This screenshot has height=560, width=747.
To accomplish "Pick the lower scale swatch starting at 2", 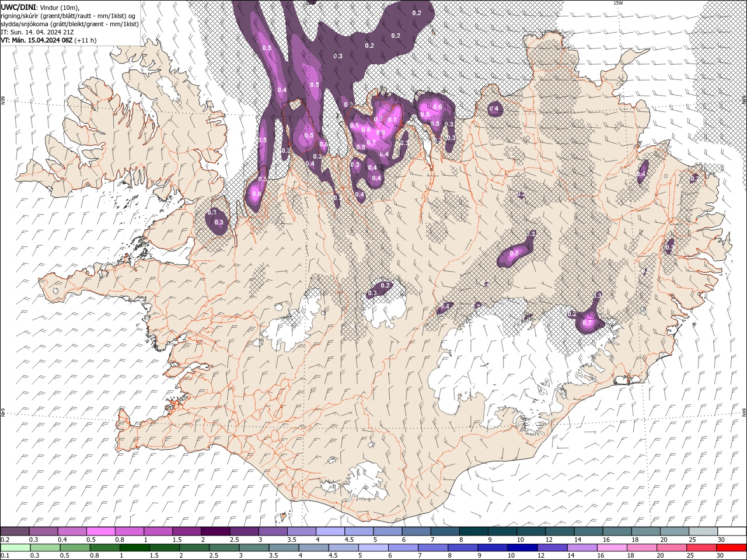I will [x=194, y=548].
